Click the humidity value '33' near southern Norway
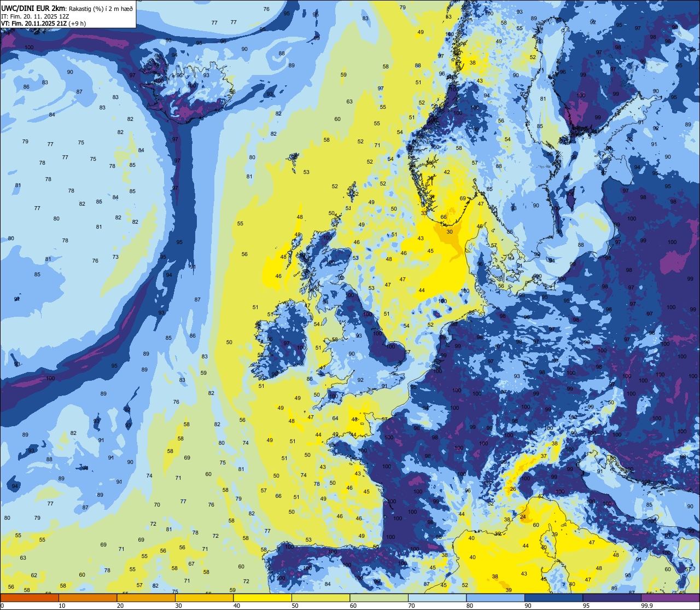 424,213
